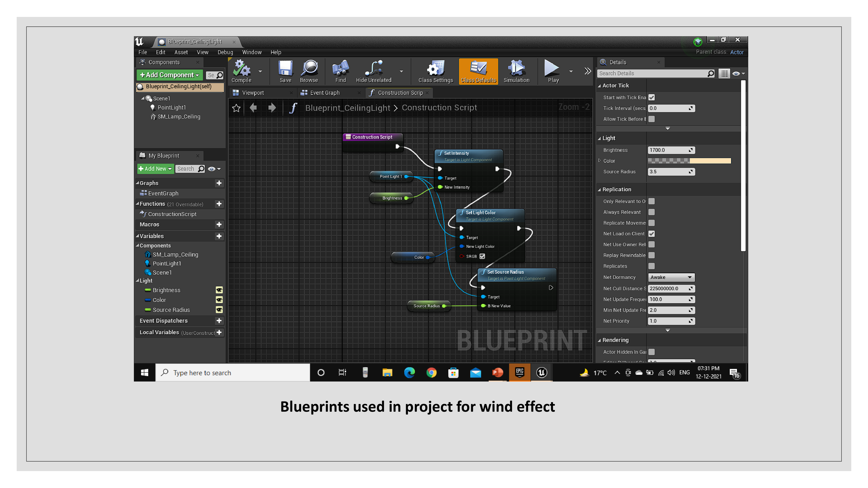The image size is (868, 488).
Task: Open My Blueprint view options dropdown
Action: [x=214, y=169]
